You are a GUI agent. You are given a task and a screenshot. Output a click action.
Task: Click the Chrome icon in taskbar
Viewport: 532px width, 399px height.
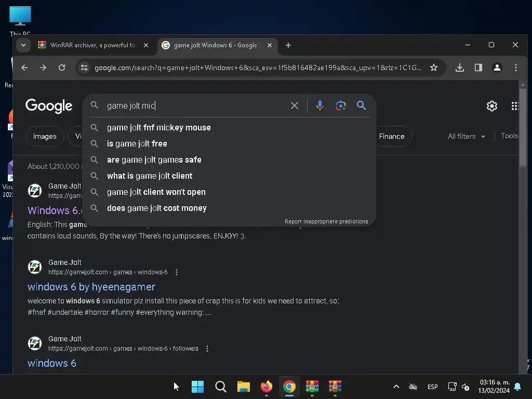coord(289,387)
